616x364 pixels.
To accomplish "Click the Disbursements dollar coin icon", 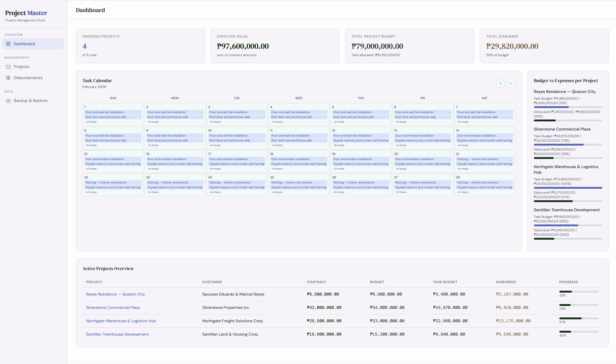I will (x=8, y=78).
